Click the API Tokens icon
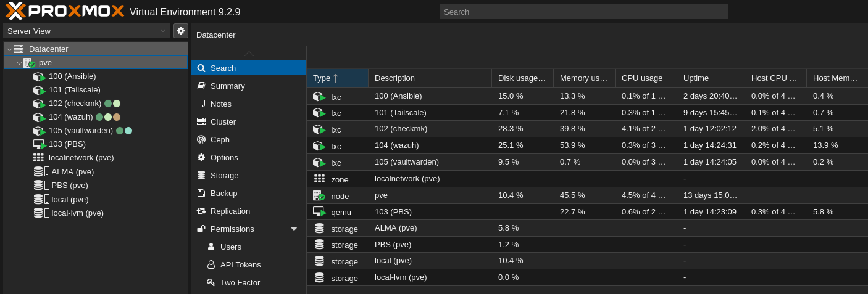Image resolution: width=868 pixels, height=294 pixels. point(211,264)
